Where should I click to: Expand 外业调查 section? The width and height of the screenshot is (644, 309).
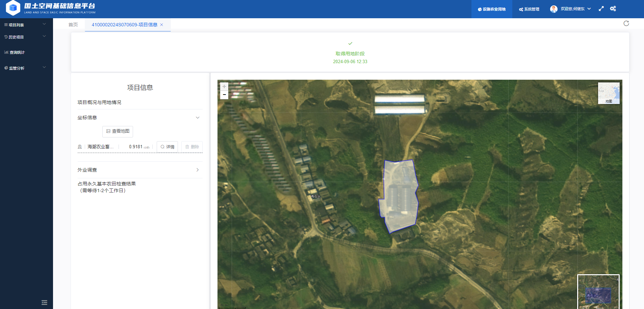[x=140, y=170]
